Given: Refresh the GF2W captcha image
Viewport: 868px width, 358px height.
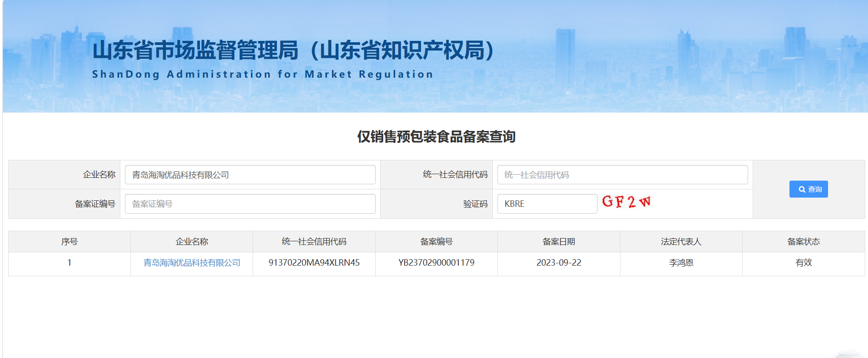Looking at the screenshot, I should pos(626,202).
